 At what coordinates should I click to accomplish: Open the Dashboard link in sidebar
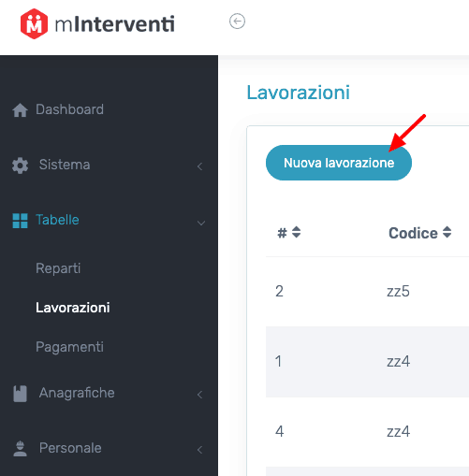(69, 109)
